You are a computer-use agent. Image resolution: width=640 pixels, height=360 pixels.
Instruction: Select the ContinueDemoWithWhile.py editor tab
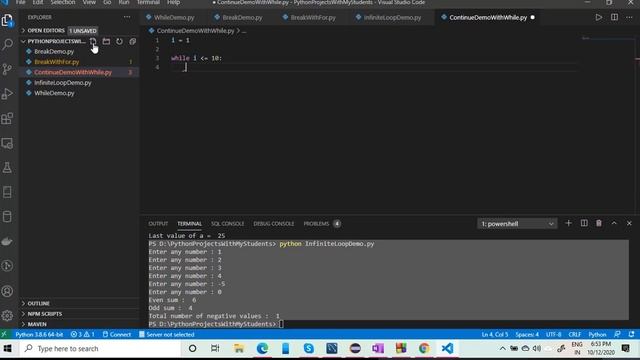point(488,18)
